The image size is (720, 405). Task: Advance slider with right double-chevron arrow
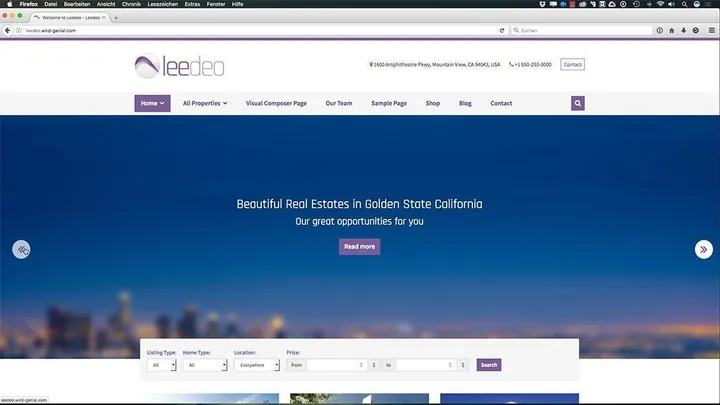point(703,249)
